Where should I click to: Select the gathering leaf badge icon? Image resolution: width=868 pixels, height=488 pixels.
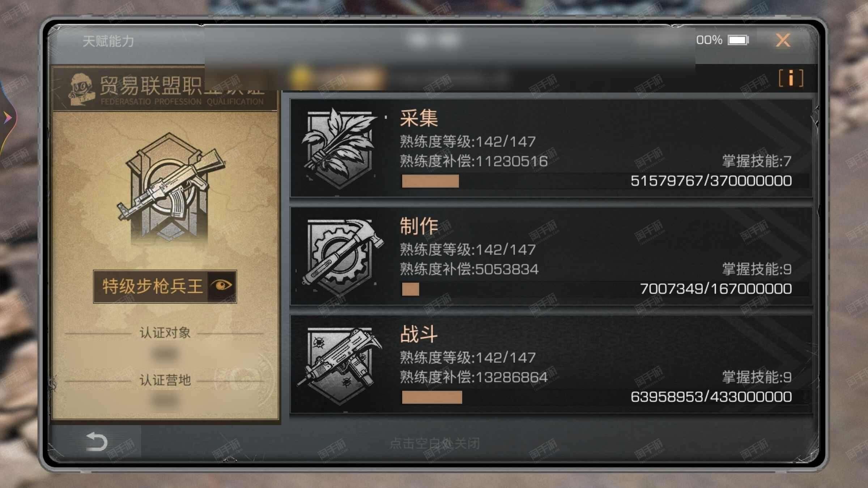pyautogui.click(x=339, y=149)
